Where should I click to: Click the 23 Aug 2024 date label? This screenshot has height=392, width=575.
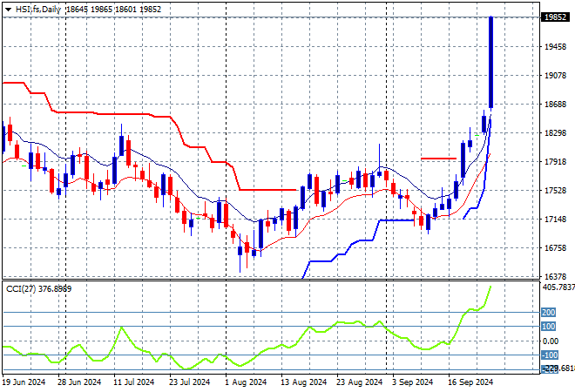359,382
